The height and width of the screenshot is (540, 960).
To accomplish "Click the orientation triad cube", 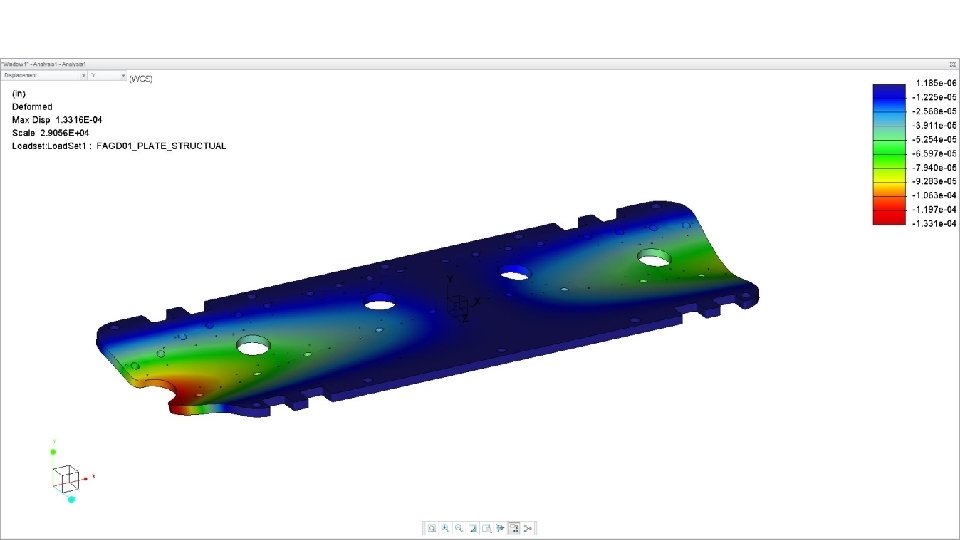I will tap(66, 479).
